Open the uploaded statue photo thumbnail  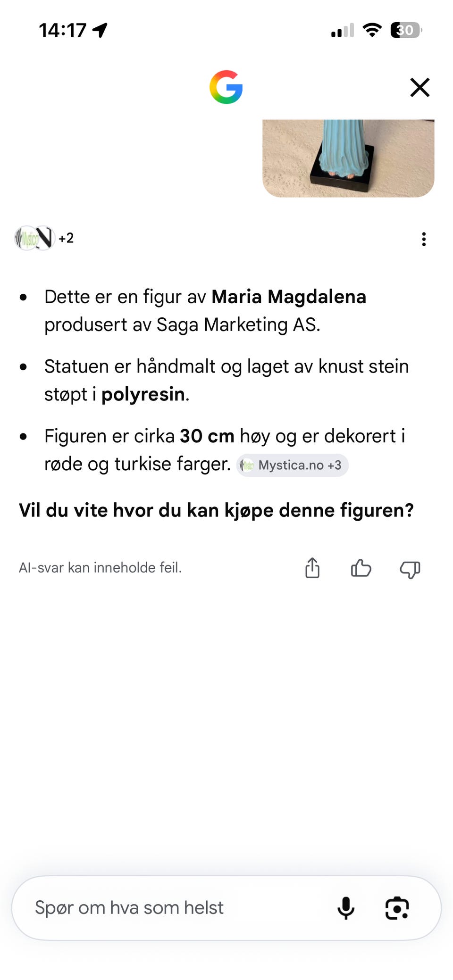click(x=348, y=158)
